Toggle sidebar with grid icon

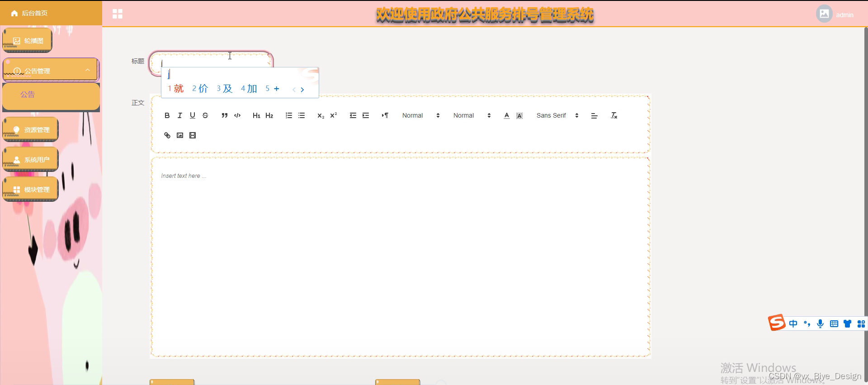pyautogui.click(x=118, y=14)
